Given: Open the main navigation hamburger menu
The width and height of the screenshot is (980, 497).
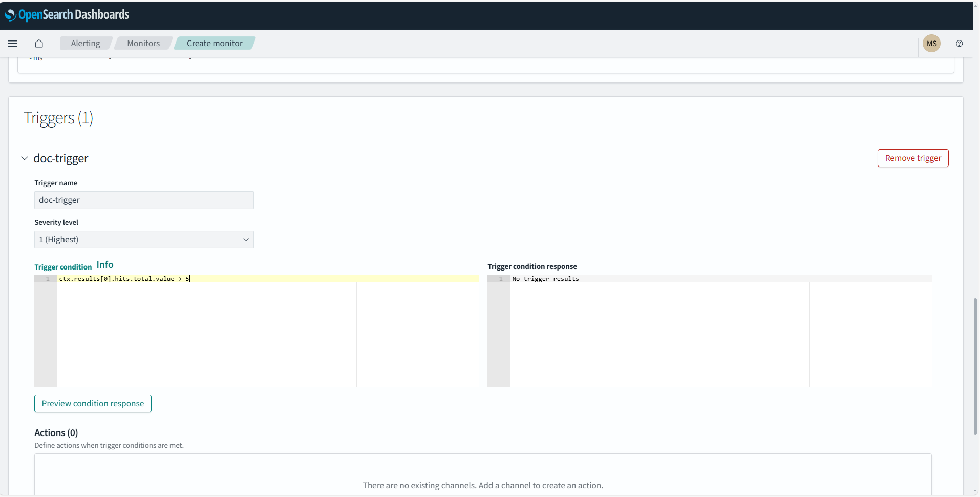Looking at the screenshot, I should coord(13,44).
